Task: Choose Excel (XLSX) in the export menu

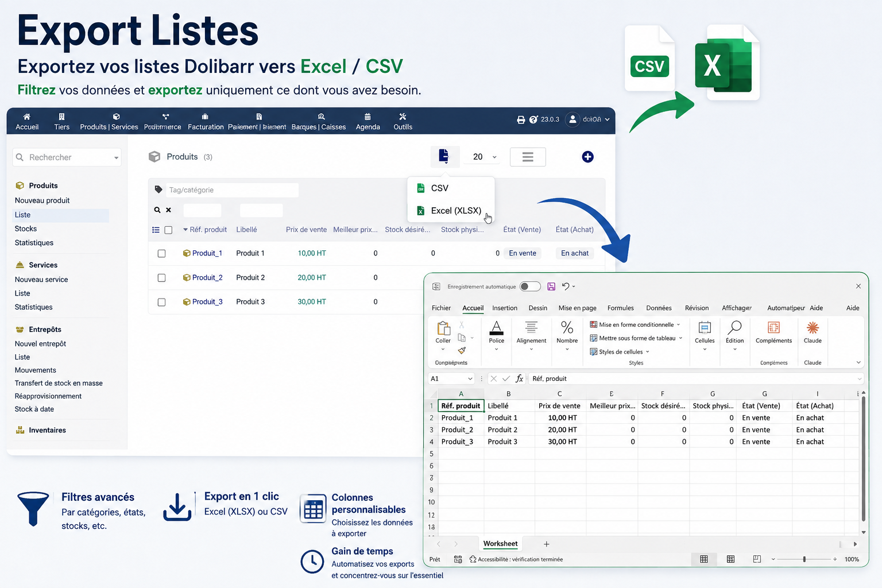Action: (x=451, y=211)
